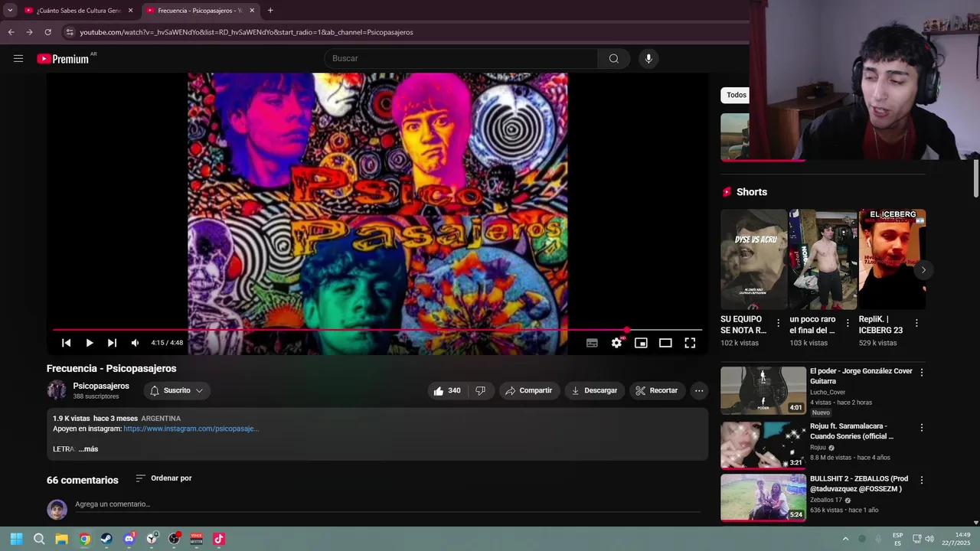Open File Explorer from taskbar
980x551 pixels.
[61, 539]
